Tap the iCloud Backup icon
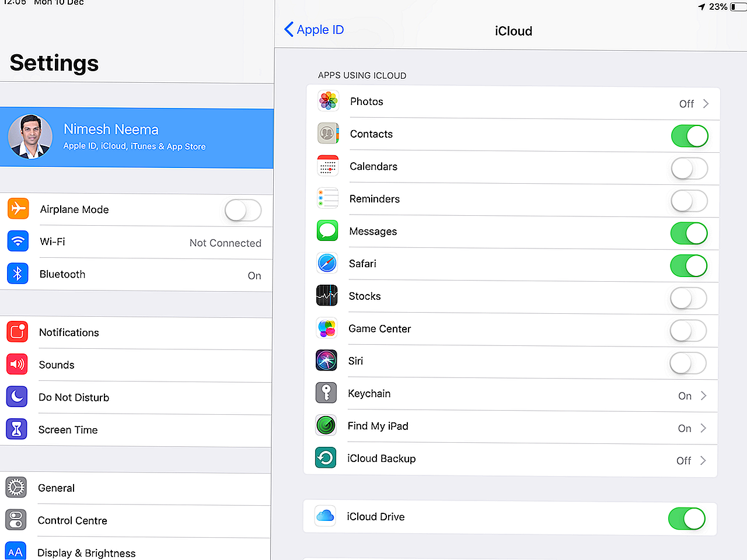The height and width of the screenshot is (560, 747). [x=326, y=458]
